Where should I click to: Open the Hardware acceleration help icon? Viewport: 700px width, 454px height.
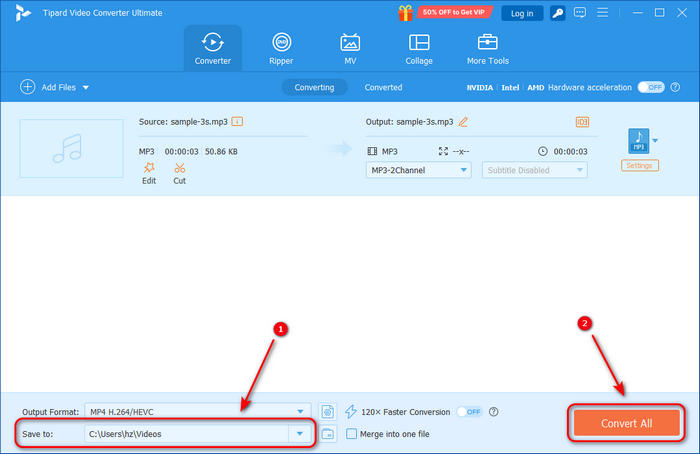pyautogui.click(x=675, y=87)
